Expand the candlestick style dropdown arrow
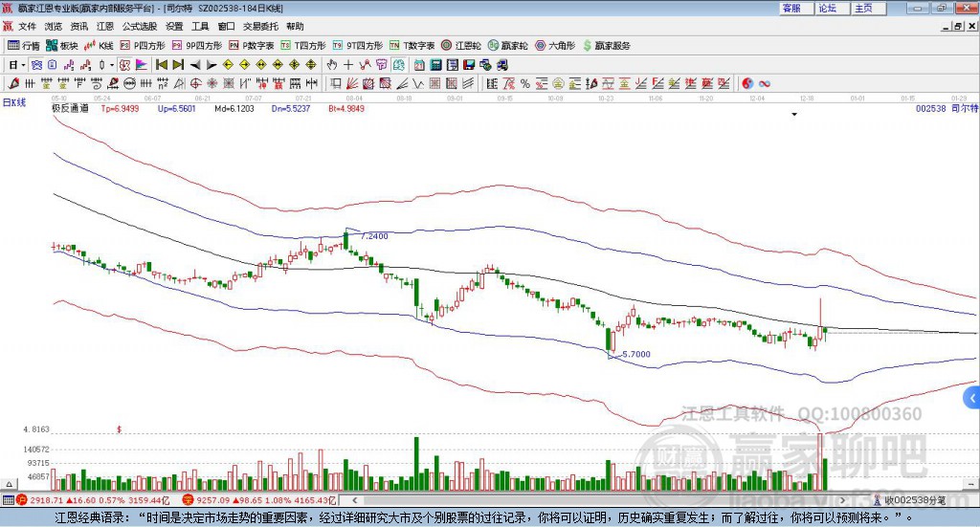Screen dimensions: 980x527 click(111, 65)
